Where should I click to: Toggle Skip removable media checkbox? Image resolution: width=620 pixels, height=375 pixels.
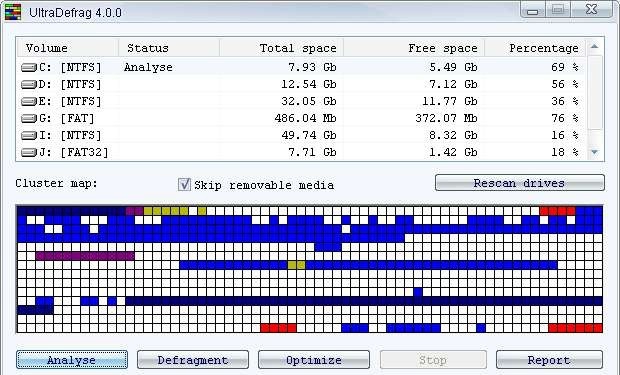[x=184, y=184]
